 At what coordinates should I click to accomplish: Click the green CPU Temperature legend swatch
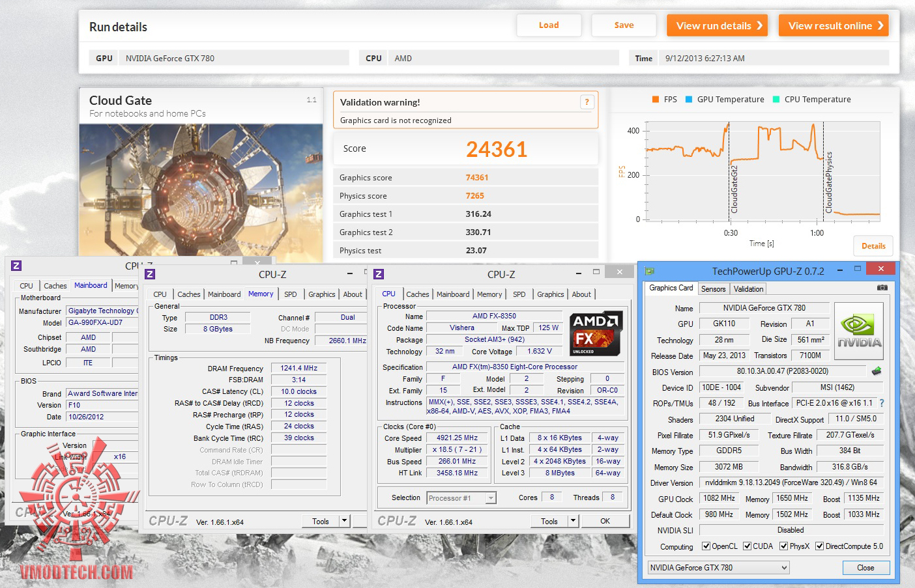(776, 100)
